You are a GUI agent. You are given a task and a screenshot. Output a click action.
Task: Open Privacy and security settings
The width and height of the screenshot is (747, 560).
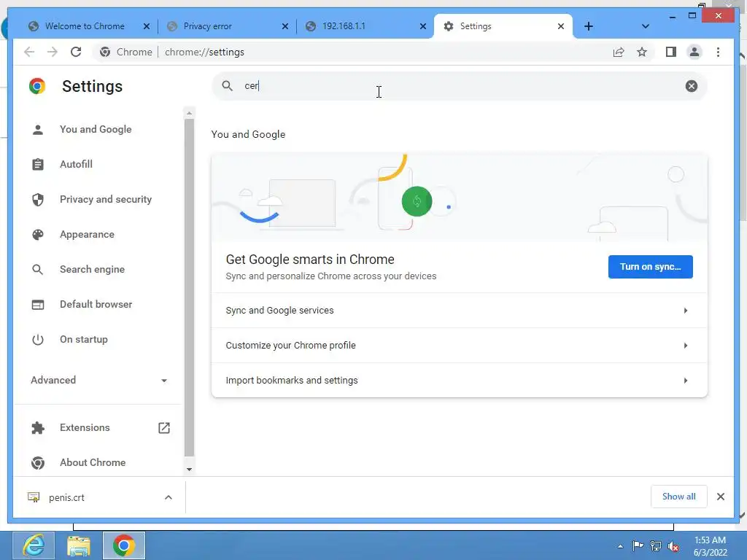(106, 199)
